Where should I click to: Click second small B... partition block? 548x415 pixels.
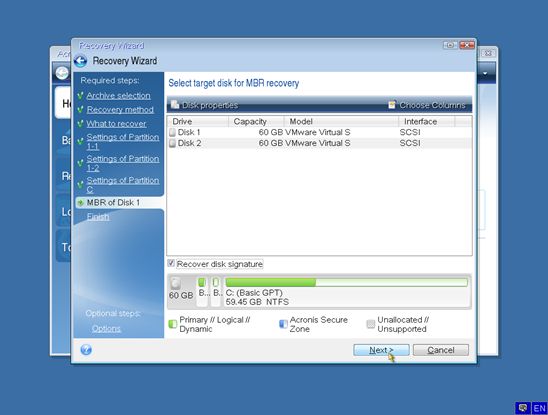217,292
